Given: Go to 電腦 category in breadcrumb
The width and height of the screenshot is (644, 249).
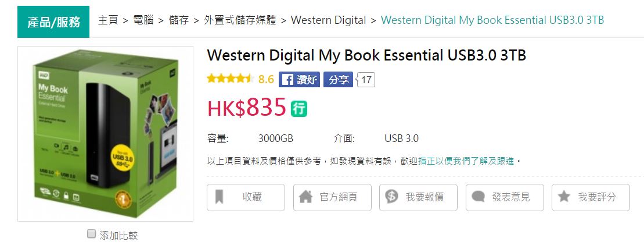Looking at the screenshot, I should 143,20.
